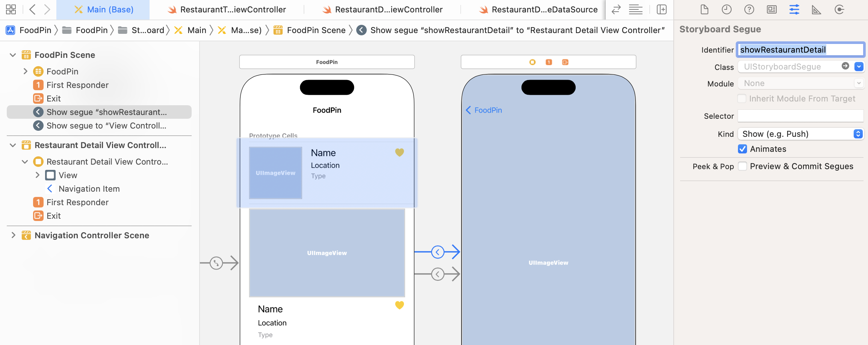Collapse the FoodPin Scene tree
Screen dimensions: 868x345
click(x=13, y=55)
